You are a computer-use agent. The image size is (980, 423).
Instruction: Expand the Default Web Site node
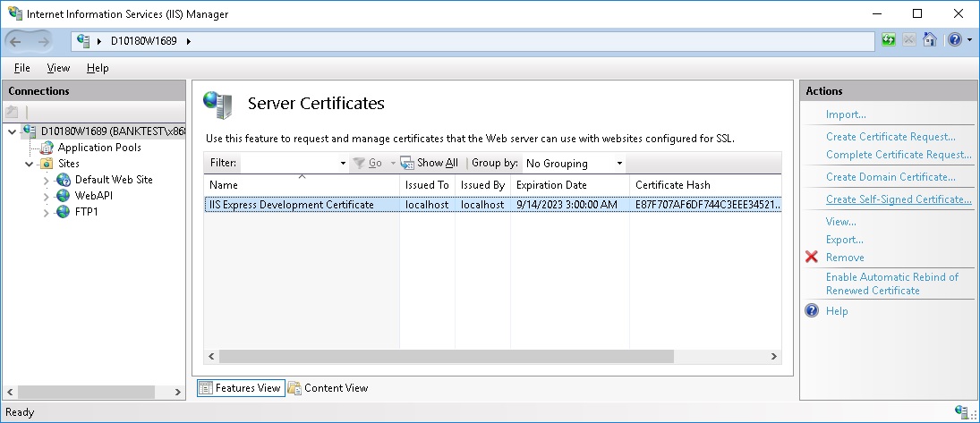(x=46, y=180)
